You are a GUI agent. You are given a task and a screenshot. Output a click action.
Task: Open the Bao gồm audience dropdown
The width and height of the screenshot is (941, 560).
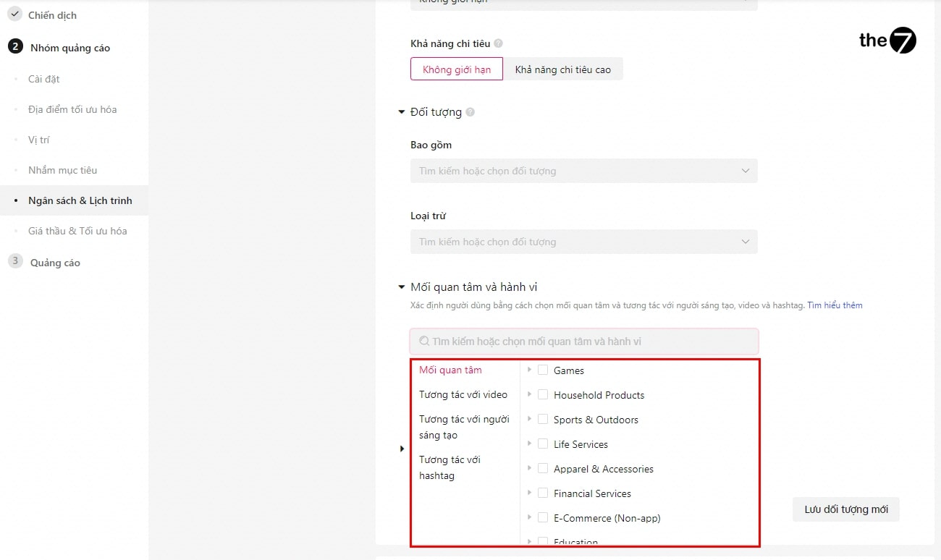click(x=583, y=171)
